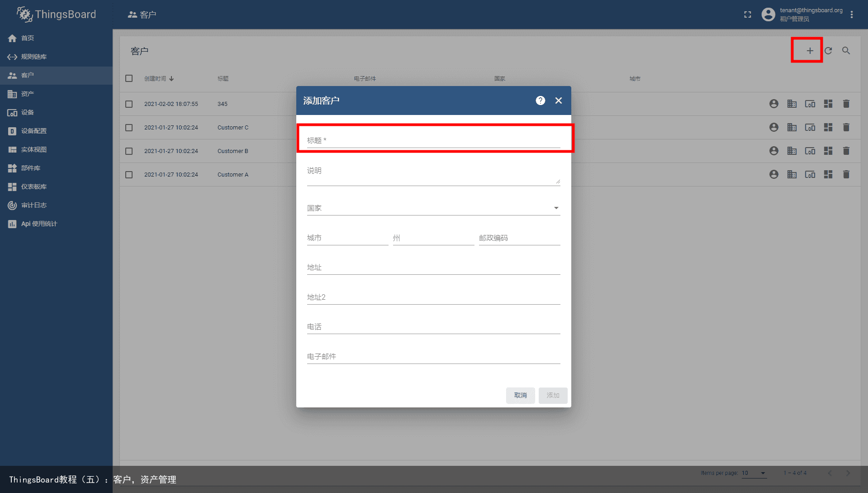
Task: Check the Customer B row checkbox
Action: coord(129,151)
